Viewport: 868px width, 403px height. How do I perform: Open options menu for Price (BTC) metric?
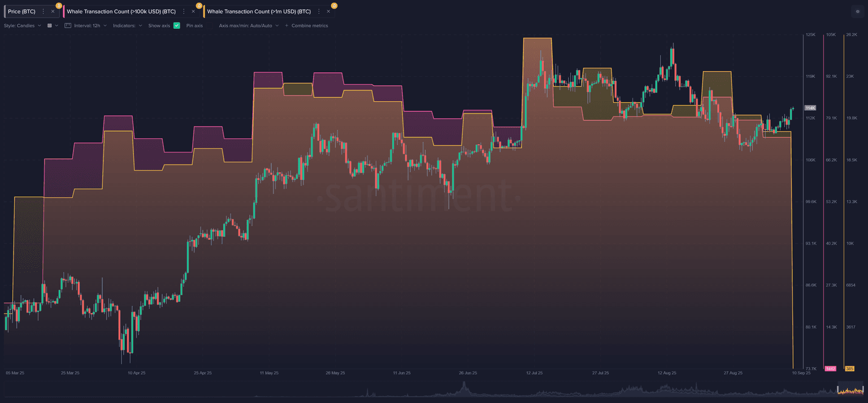(44, 11)
